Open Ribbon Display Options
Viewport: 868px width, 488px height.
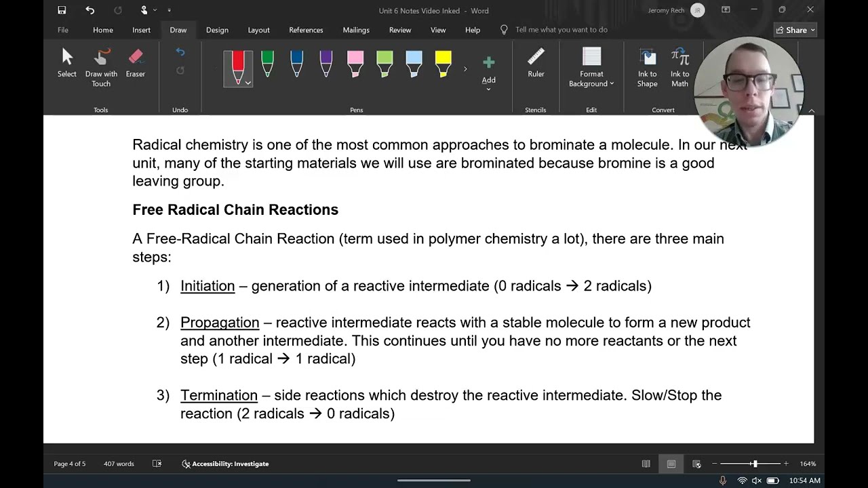(x=726, y=10)
